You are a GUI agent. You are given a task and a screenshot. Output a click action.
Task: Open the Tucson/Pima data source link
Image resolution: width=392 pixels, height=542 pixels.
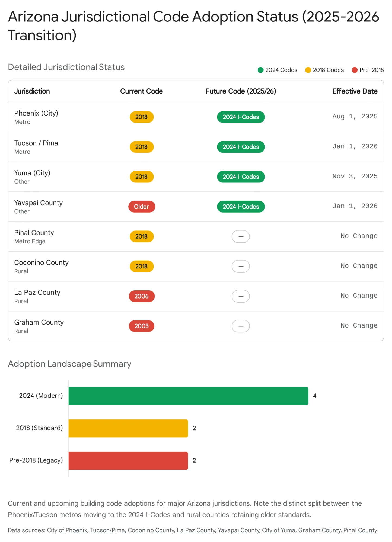107,530
